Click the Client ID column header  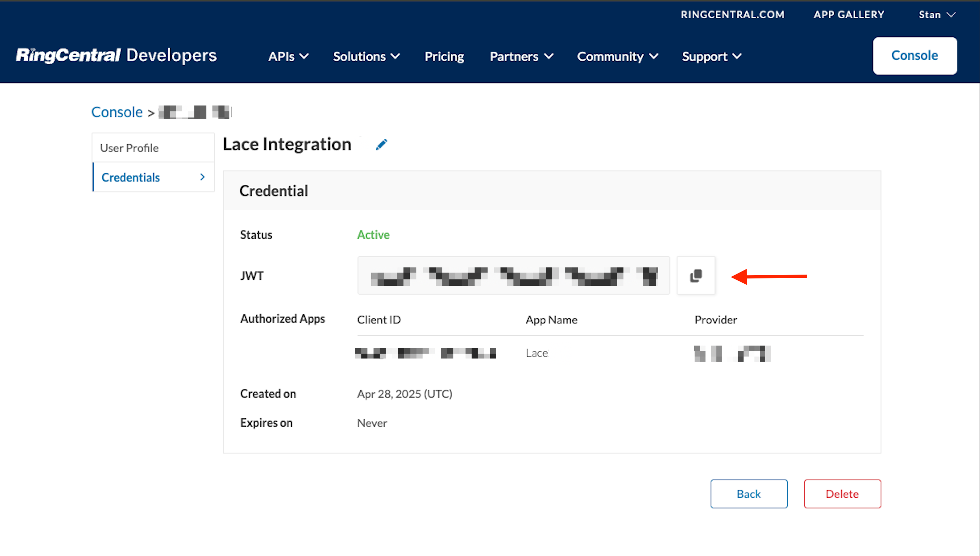[x=379, y=320]
